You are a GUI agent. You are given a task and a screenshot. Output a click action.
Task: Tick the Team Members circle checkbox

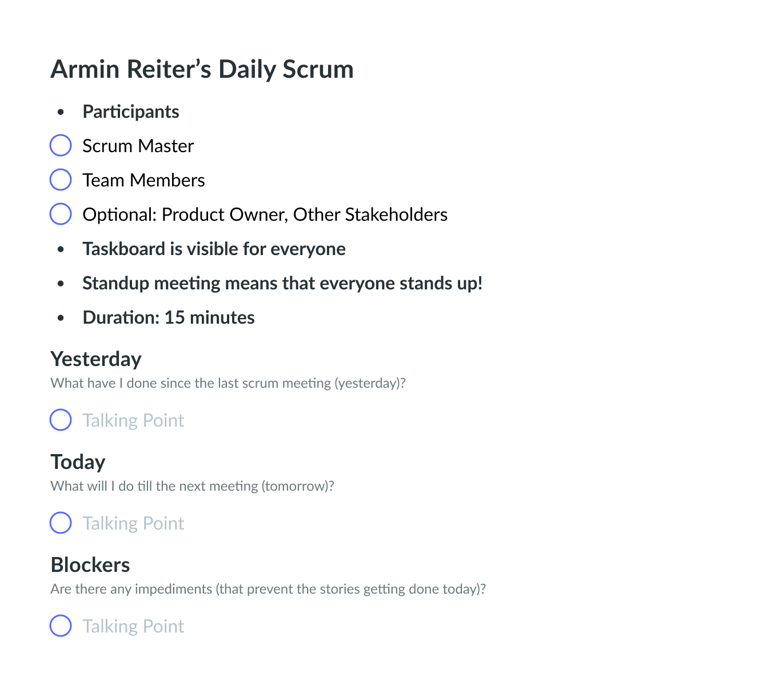click(61, 180)
